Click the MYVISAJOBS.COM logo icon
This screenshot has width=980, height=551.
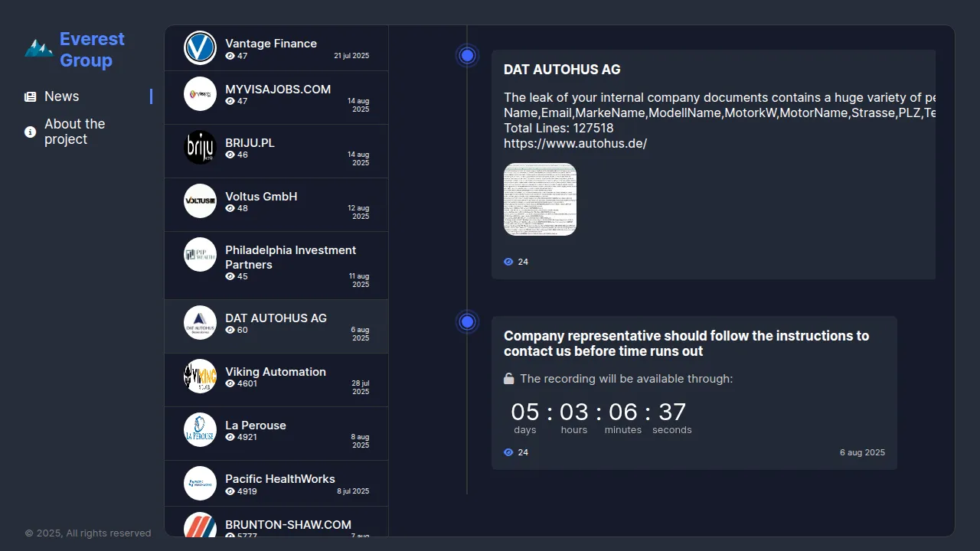(x=200, y=94)
